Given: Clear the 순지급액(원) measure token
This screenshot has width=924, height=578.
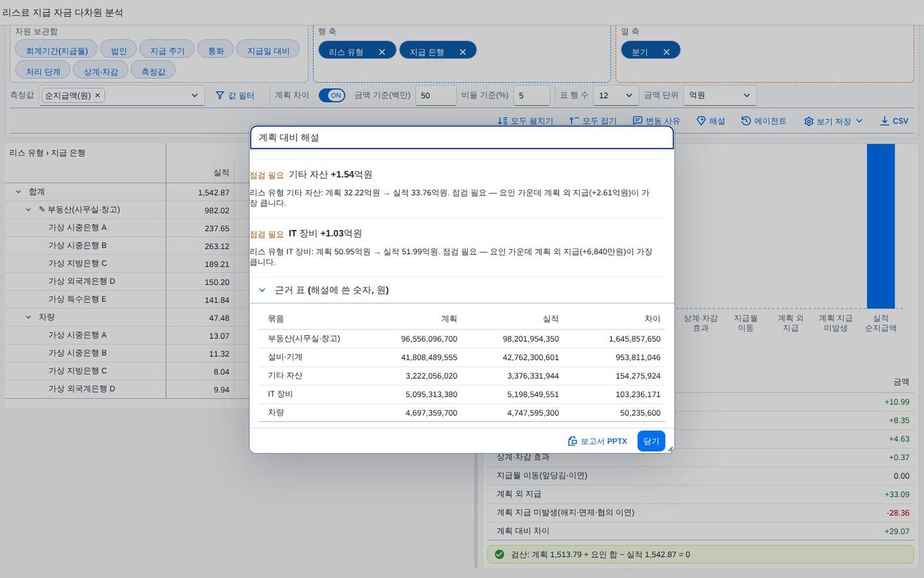Looking at the screenshot, I should tap(98, 95).
